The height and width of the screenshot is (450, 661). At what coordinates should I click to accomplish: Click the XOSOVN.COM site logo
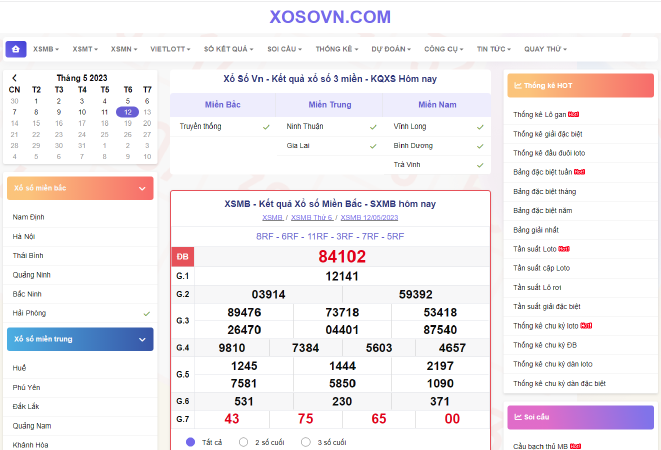tap(330, 17)
